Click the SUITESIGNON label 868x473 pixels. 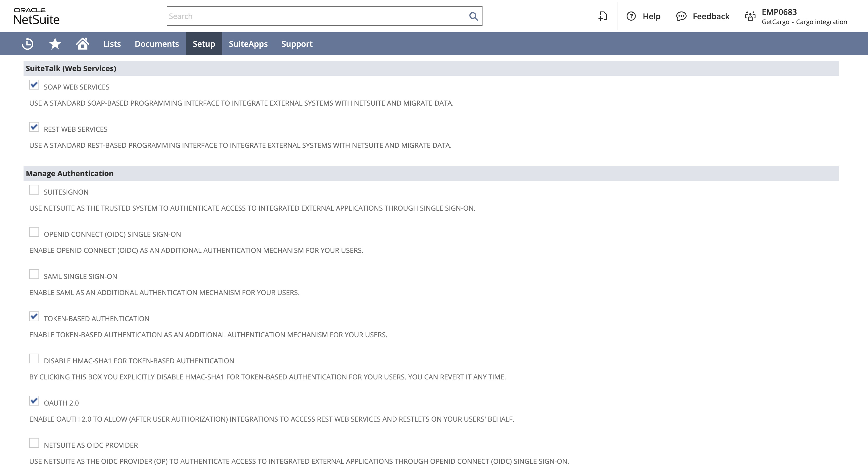click(x=66, y=192)
